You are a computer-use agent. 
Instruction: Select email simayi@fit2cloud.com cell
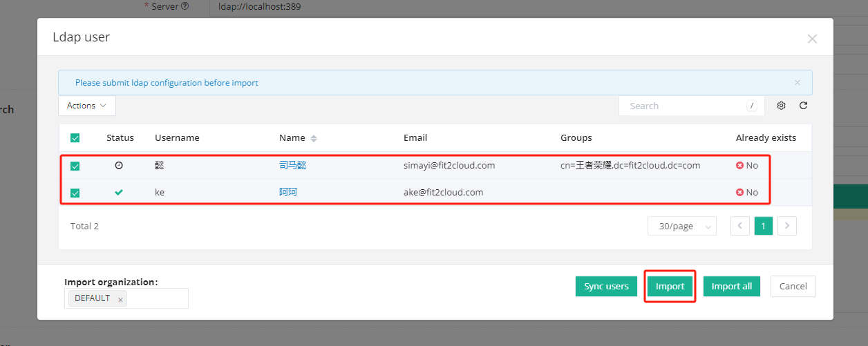pos(449,166)
